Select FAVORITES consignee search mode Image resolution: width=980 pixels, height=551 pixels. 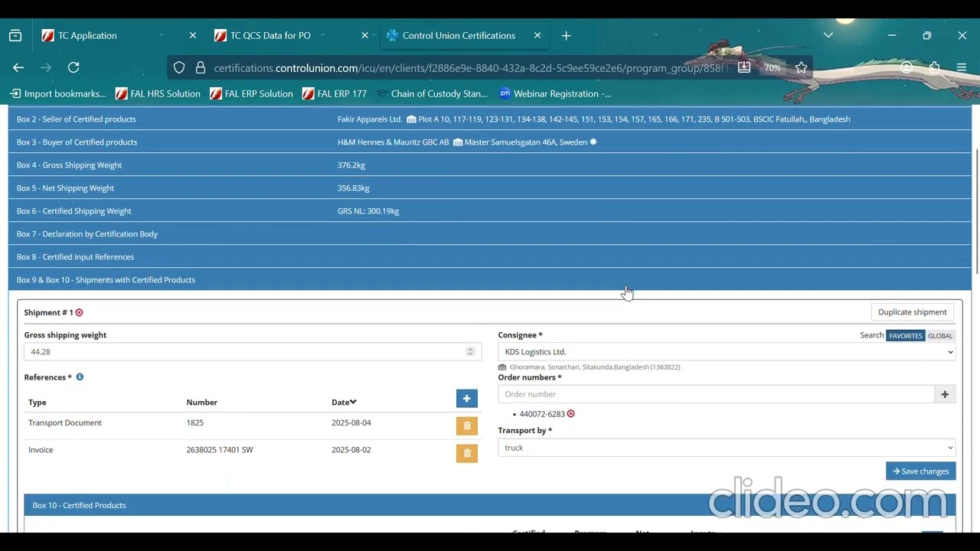(x=905, y=335)
